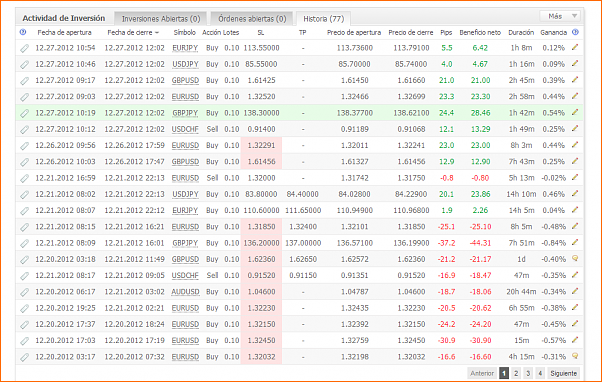Click comment bubble icon in -21.17 loss row
Image resolution: width=602 pixels, height=382 pixels.
pos(575,258)
